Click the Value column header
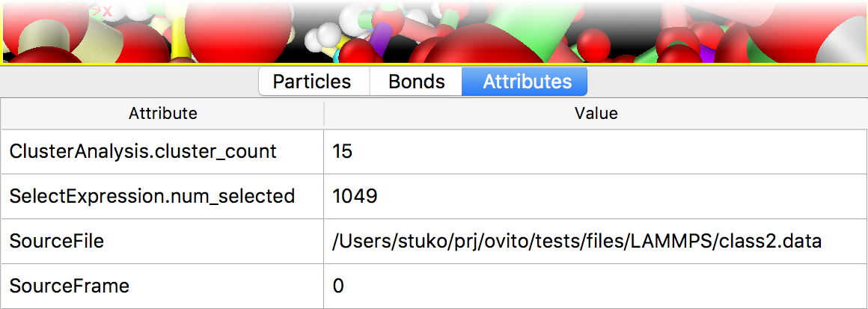Viewport: 868px width, 309px height. tap(596, 114)
